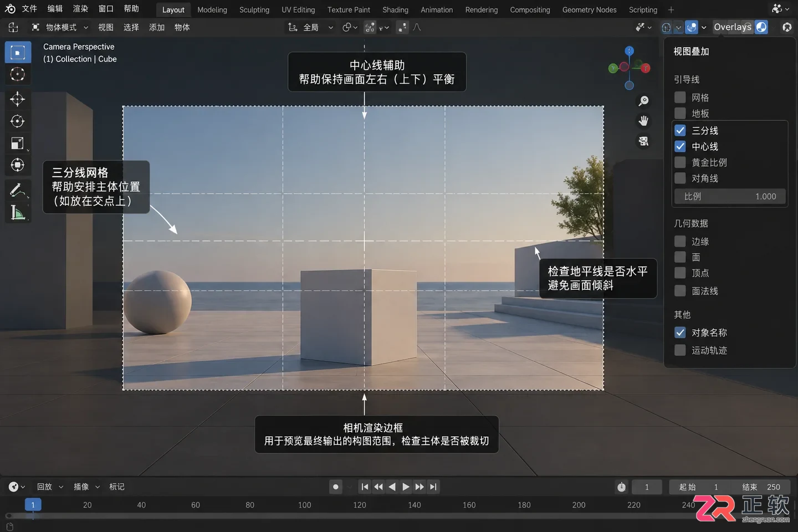
Task: Open the snapping options dropdown
Action: (384, 27)
